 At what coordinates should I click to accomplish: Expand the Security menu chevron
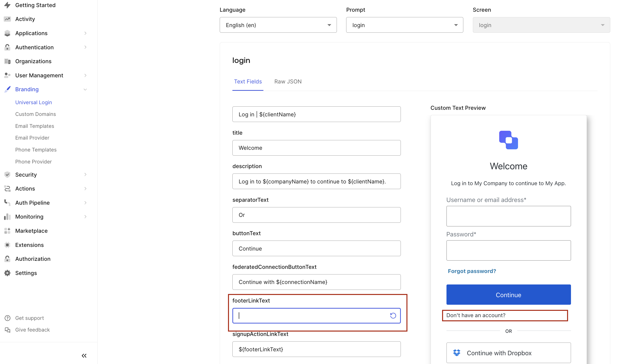click(x=85, y=175)
